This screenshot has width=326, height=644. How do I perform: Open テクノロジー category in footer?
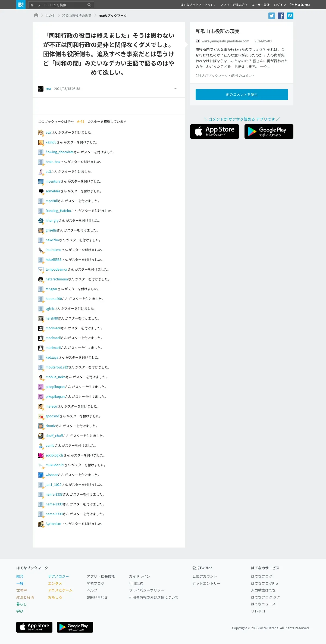(58, 576)
